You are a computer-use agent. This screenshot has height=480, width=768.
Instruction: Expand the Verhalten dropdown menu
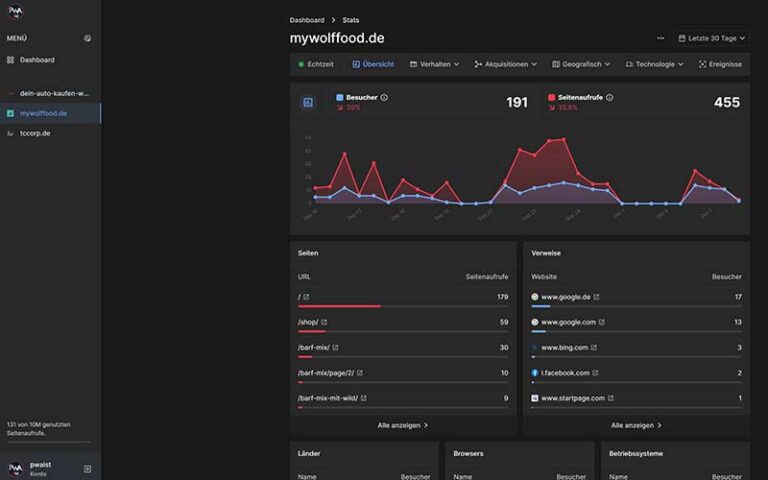(434, 64)
